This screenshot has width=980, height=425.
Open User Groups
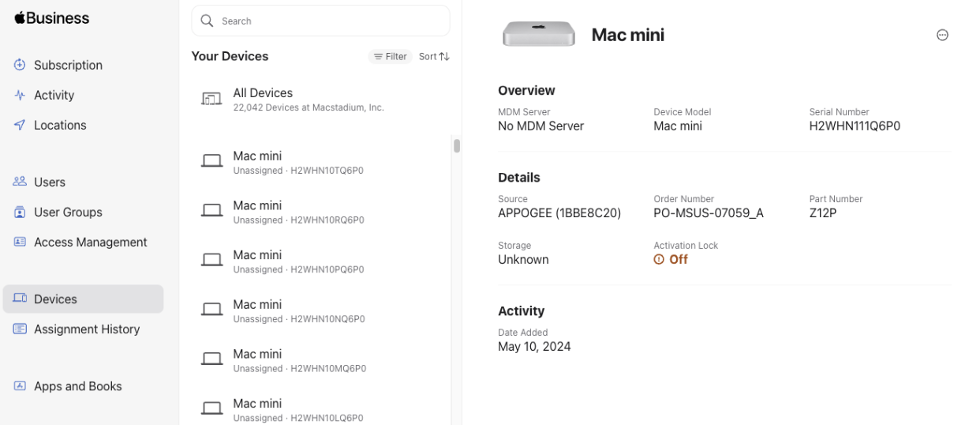tap(83, 212)
